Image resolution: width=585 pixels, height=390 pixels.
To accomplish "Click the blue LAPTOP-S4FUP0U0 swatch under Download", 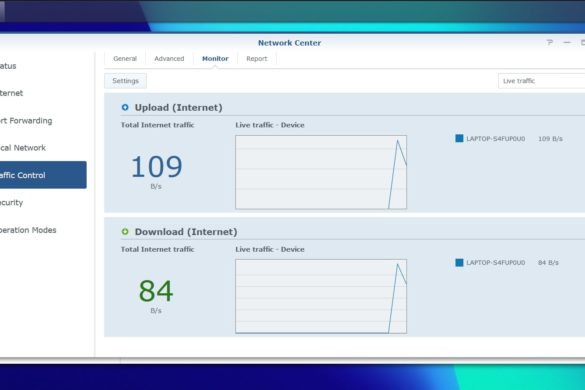I will pos(459,263).
